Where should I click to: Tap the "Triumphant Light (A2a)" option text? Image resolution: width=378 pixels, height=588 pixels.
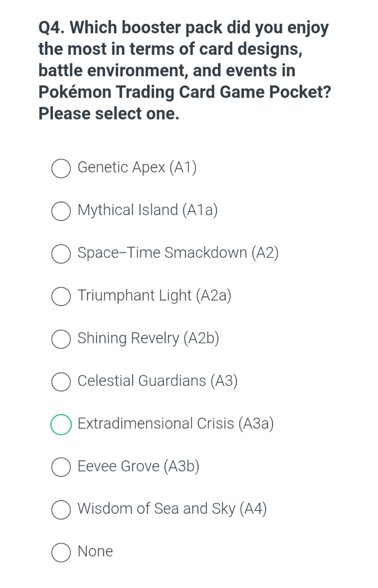[x=154, y=295]
